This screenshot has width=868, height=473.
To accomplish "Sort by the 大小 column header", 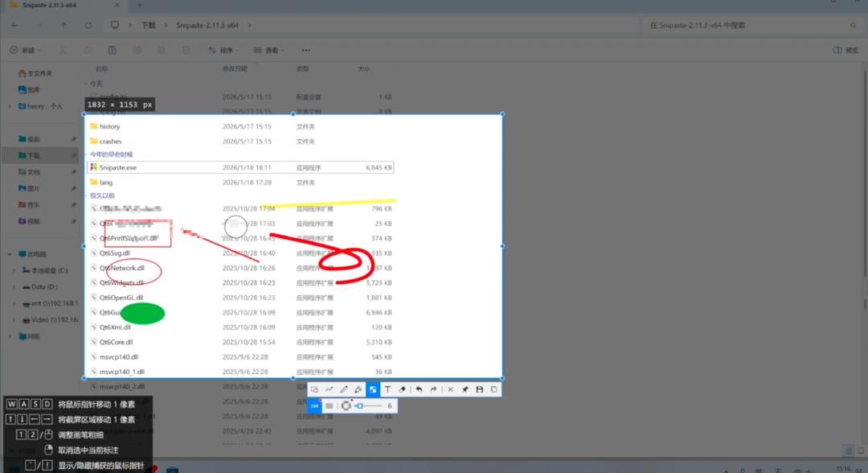I will click(x=364, y=68).
